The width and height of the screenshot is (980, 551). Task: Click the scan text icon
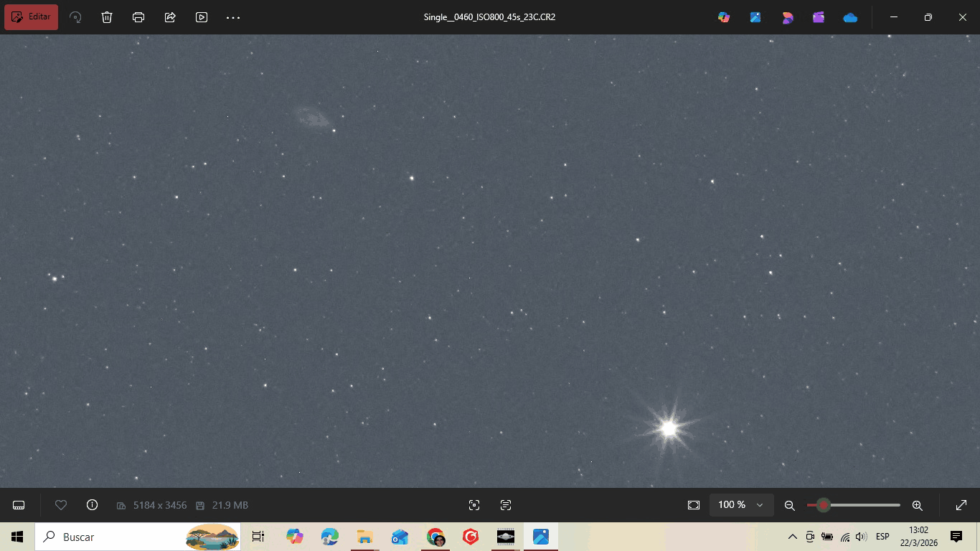click(x=506, y=505)
